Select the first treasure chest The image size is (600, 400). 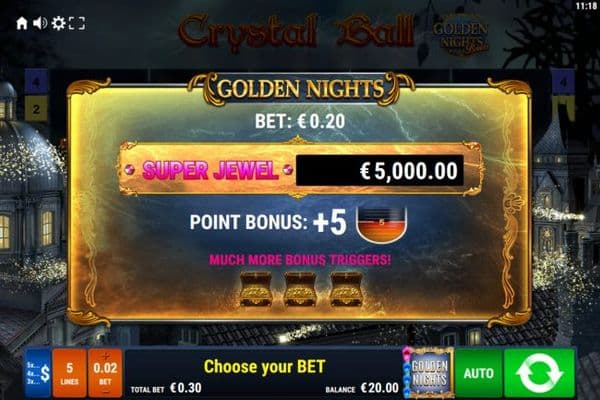point(256,289)
